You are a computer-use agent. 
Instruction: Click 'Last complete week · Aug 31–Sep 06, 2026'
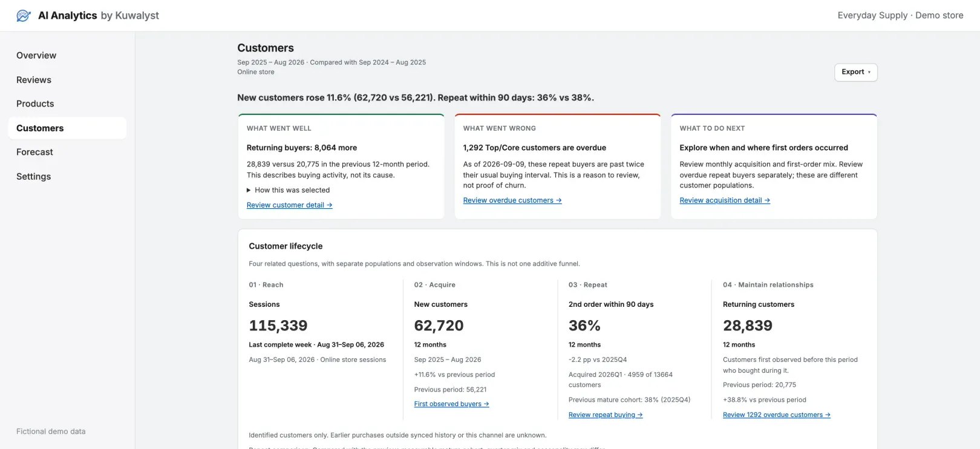316,345
